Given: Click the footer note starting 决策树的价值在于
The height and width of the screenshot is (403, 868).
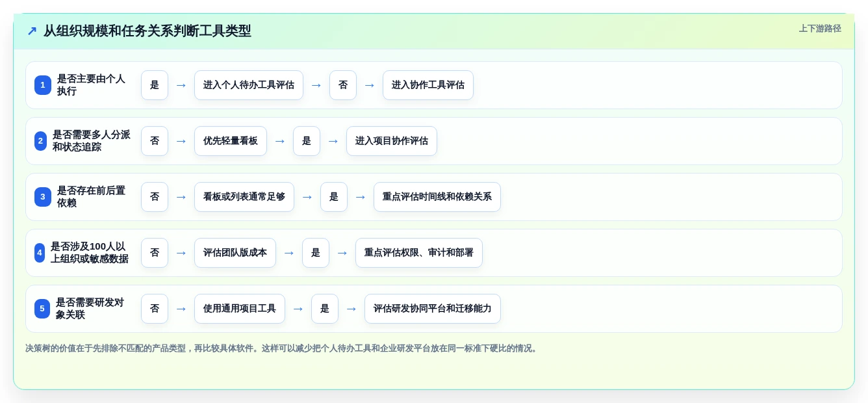Looking at the screenshot, I should (283, 348).
